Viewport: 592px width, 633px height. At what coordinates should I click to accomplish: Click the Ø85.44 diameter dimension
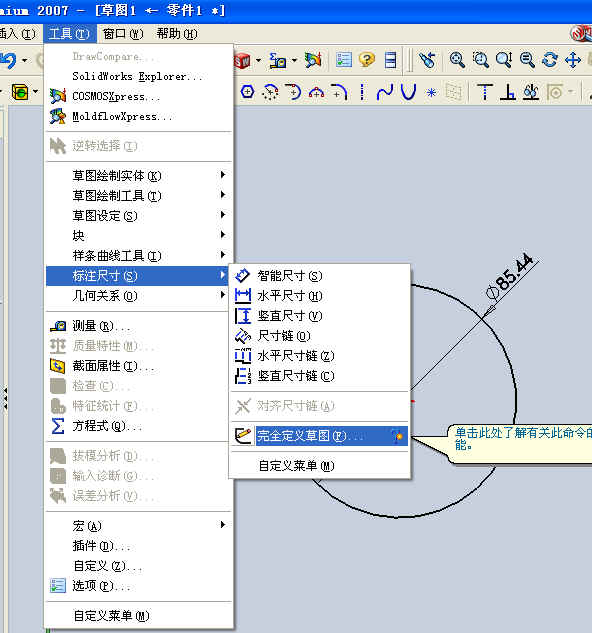(510, 277)
